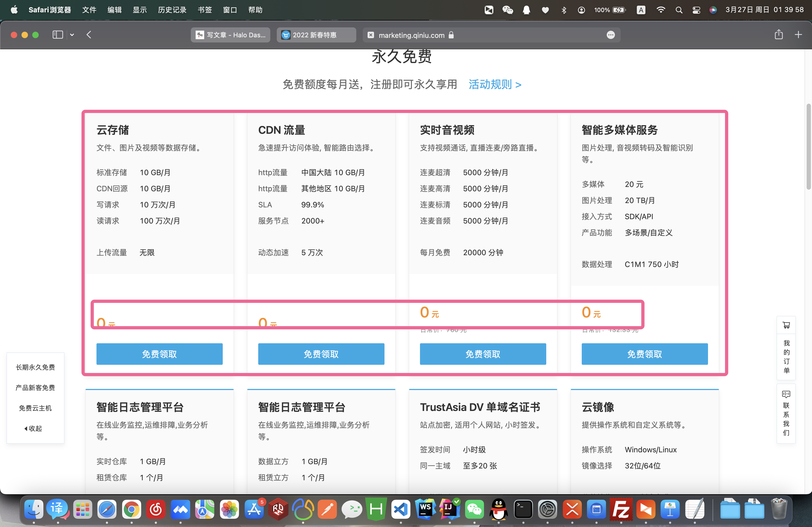
Task: Click 免费领取 under 智能多媒体服务
Action: coord(645,354)
